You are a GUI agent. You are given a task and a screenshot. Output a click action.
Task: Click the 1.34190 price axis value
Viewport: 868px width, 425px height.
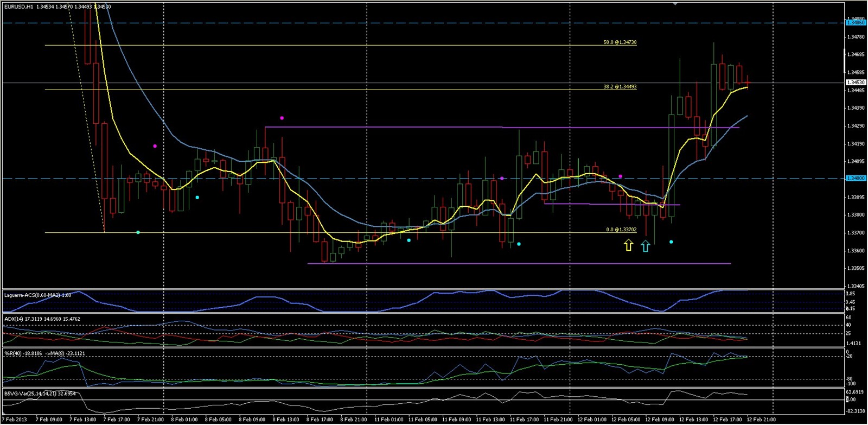[856, 144]
